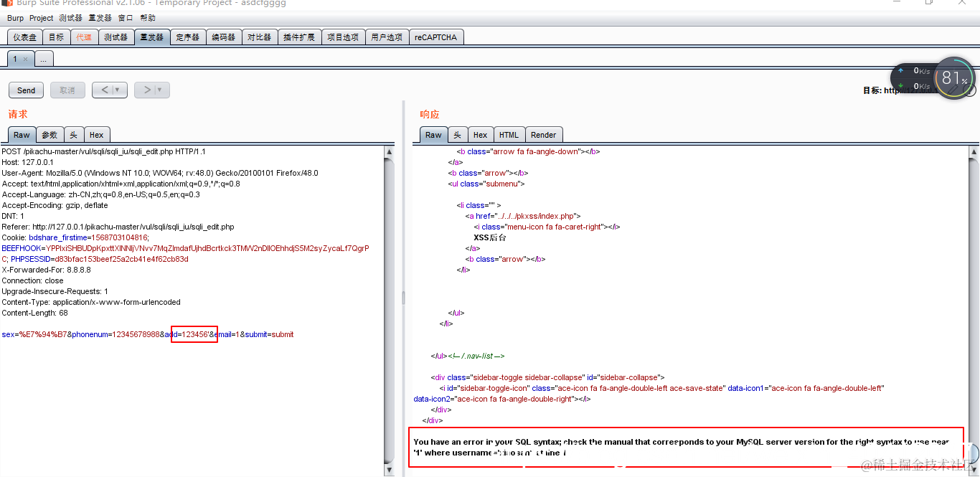Screen dimensions: 980x477
Task: Go back in request history with the < arrow
Action: click(105, 90)
